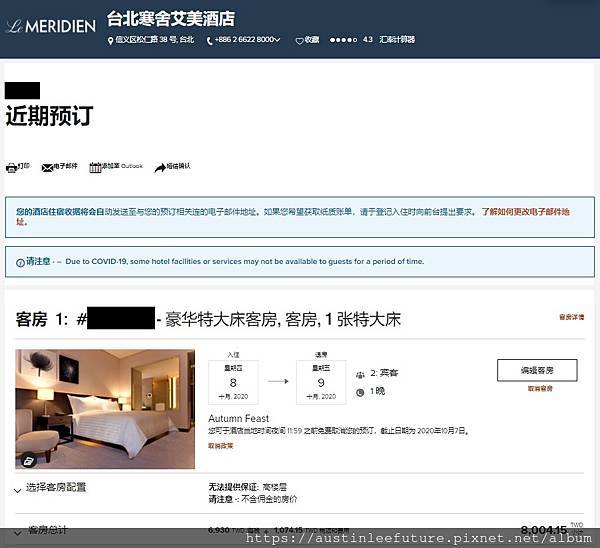Click the printer icon to print

pyautogui.click(x=11, y=168)
